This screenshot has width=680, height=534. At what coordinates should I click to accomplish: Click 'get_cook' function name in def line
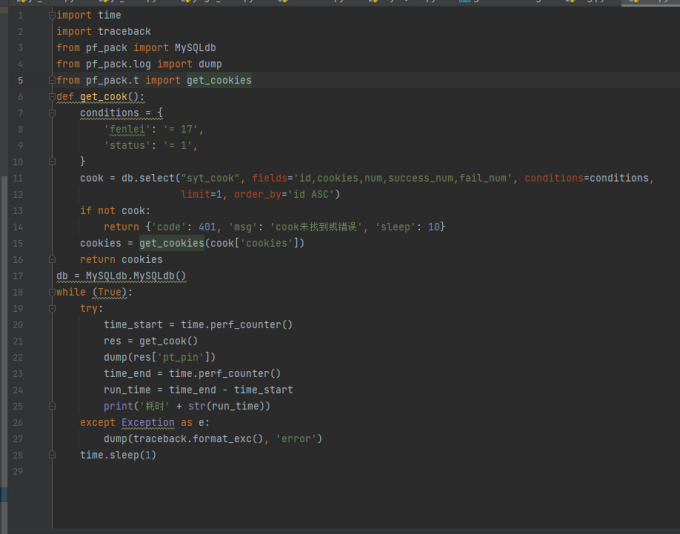point(104,97)
